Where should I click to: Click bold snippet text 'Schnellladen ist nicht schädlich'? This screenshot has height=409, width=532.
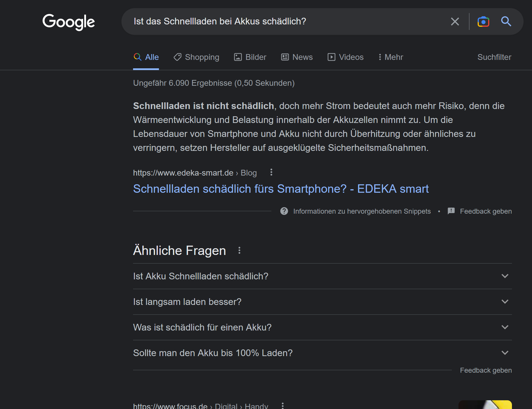pyautogui.click(x=203, y=106)
